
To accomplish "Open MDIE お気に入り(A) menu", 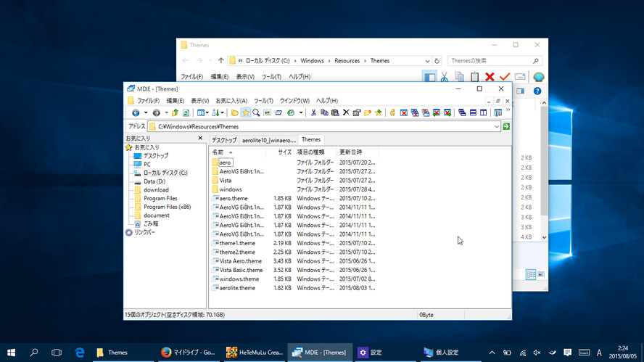I will [231, 101].
